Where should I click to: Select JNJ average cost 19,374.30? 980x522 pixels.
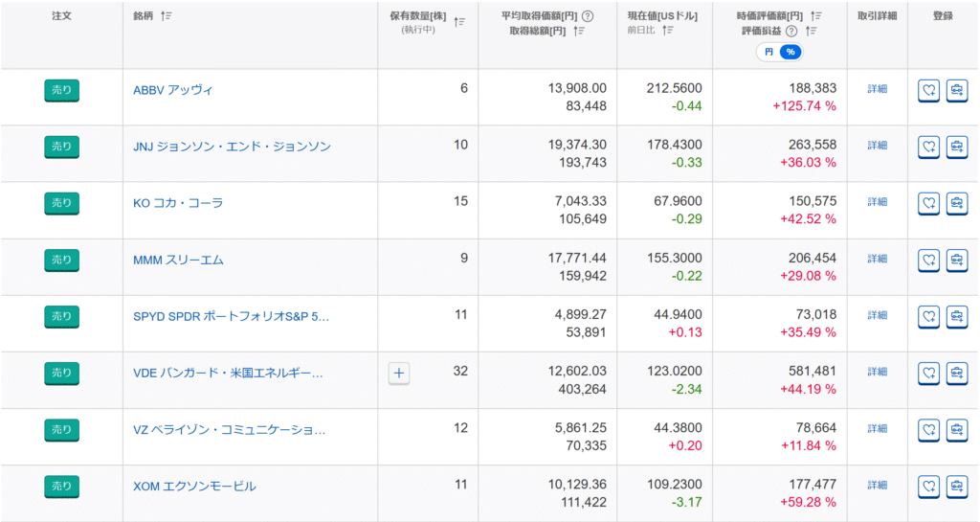pos(577,145)
